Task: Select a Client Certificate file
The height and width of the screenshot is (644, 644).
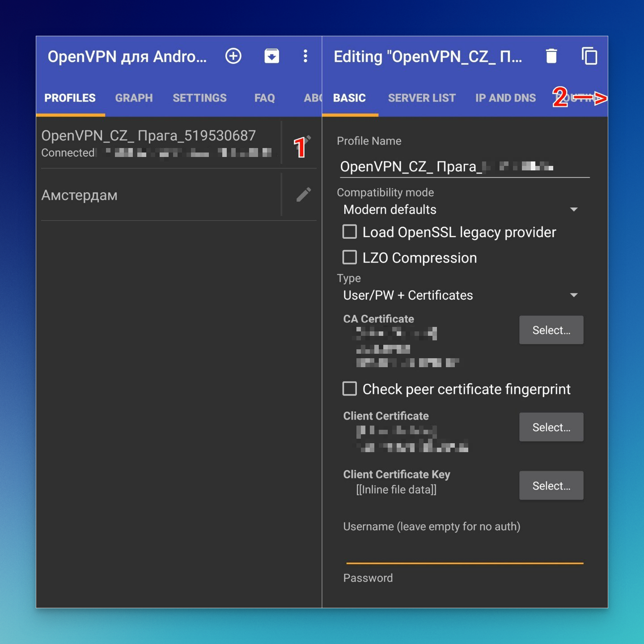Action: 551,427
